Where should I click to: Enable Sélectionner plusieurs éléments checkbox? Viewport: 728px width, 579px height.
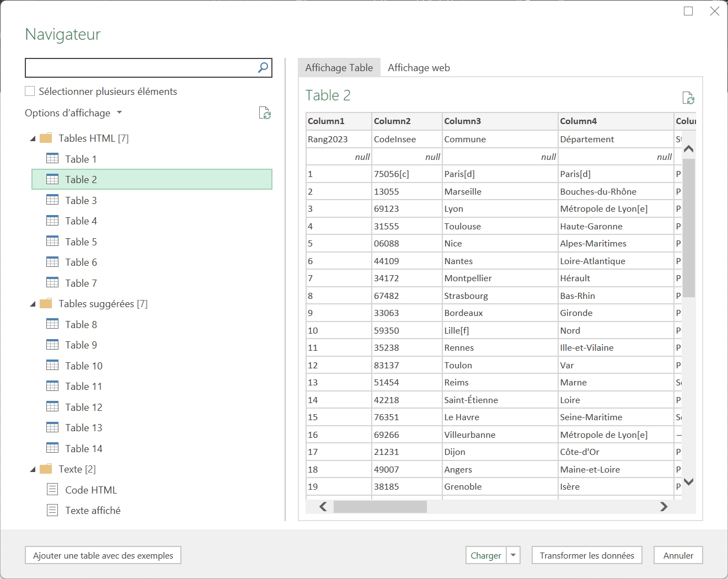30,91
